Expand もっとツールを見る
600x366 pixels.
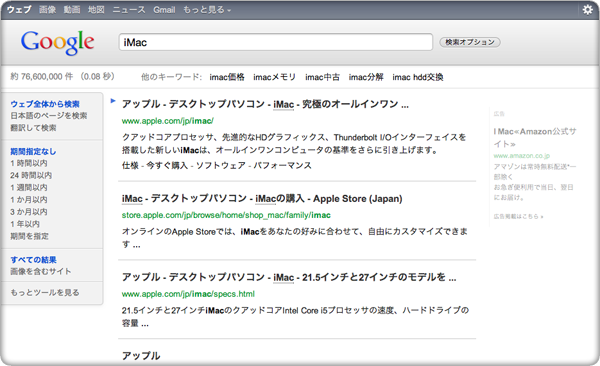(x=45, y=292)
